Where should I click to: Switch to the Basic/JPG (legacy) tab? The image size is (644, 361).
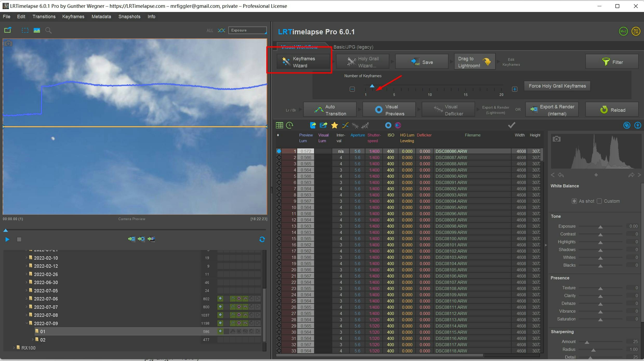coord(353,47)
